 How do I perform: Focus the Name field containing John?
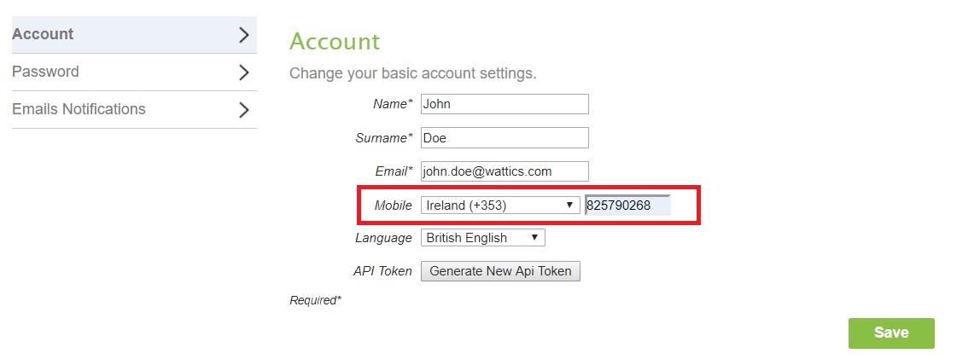click(x=504, y=104)
